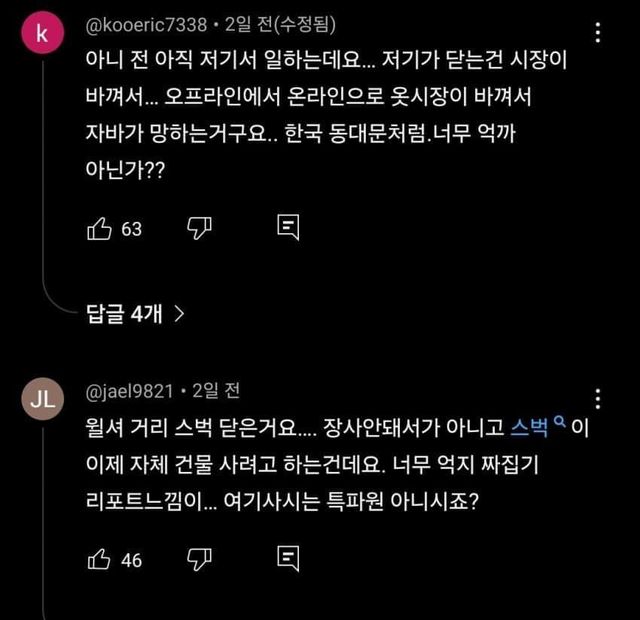The image size is (640, 620).
Task: Click the like count 63
Action: tap(131, 229)
